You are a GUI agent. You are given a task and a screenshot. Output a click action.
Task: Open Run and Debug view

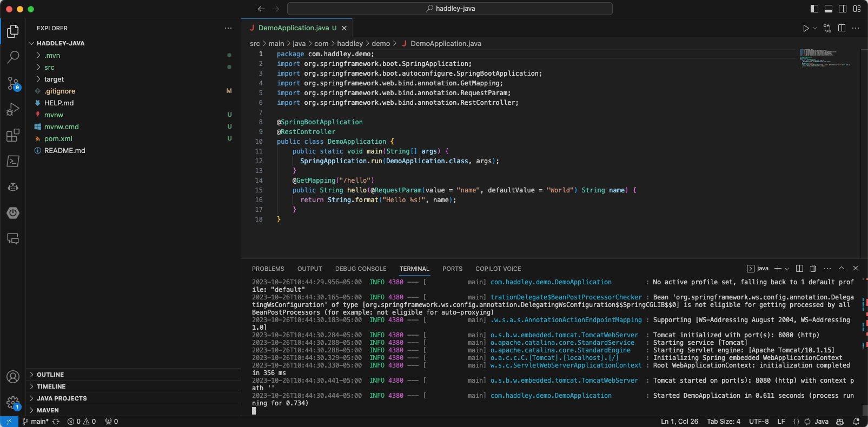(x=13, y=109)
